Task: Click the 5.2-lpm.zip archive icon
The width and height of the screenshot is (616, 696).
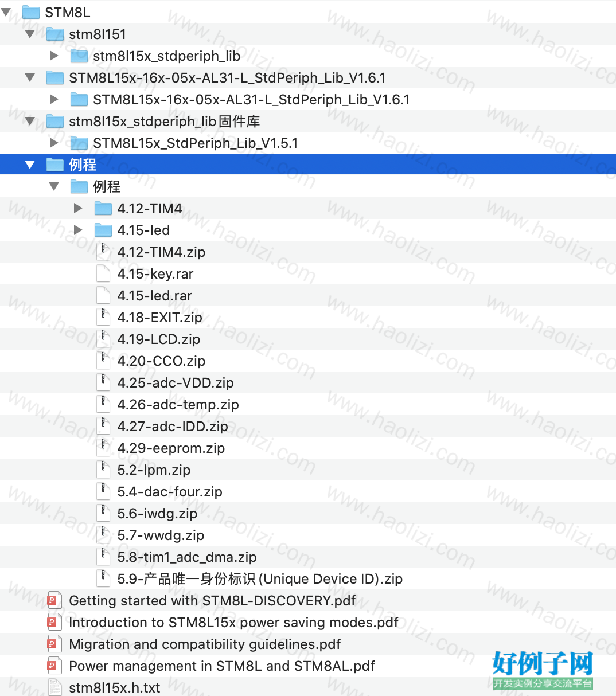Action: pyautogui.click(x=103, y=470)
